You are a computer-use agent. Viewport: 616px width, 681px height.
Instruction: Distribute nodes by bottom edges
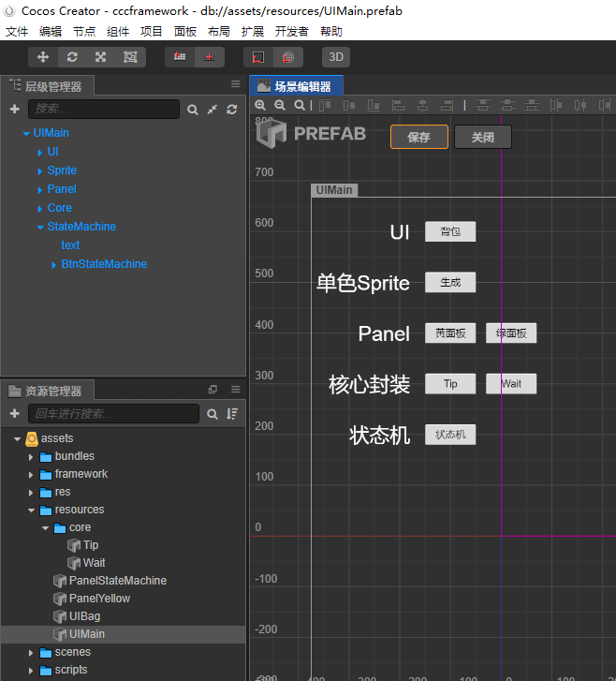(x=532, y=105)
